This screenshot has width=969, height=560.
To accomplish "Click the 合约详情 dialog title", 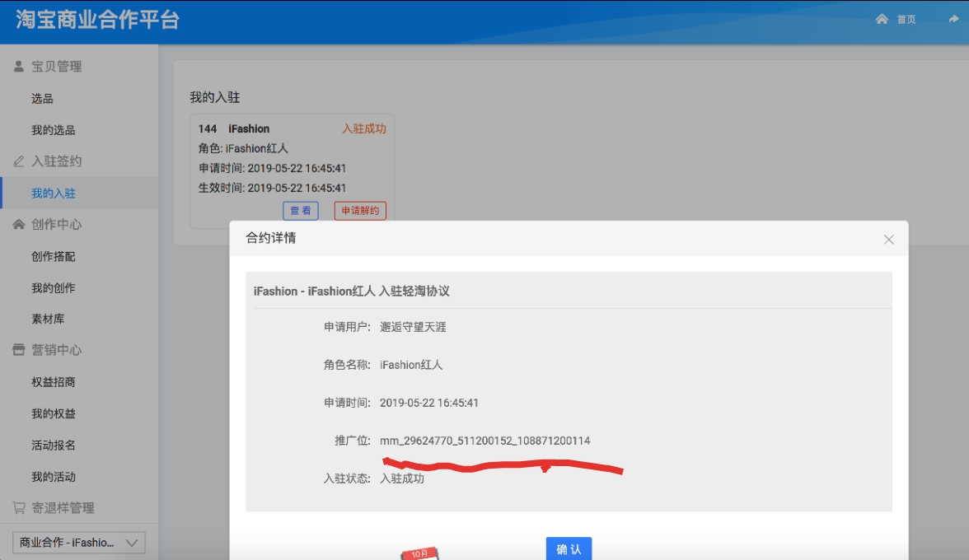I will point(270,238).
